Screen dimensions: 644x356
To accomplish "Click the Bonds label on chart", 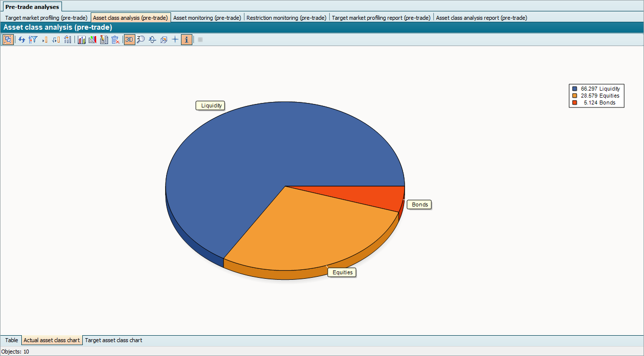I will 419,204.
